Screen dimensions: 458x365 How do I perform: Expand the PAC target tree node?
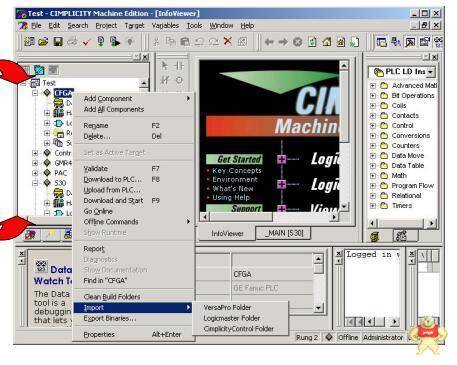click(35, 173)
